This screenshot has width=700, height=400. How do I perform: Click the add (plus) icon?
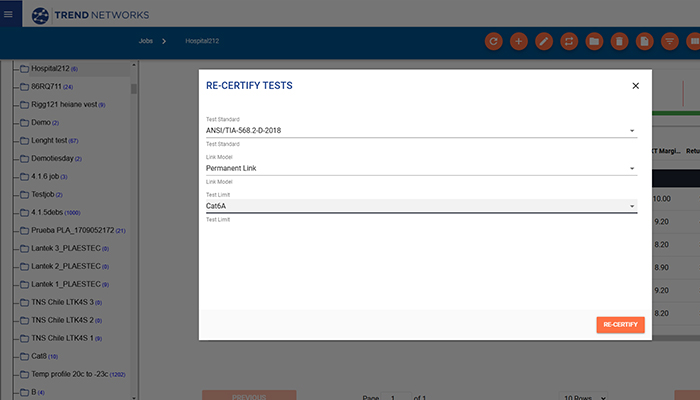click(x=518, y=41)
